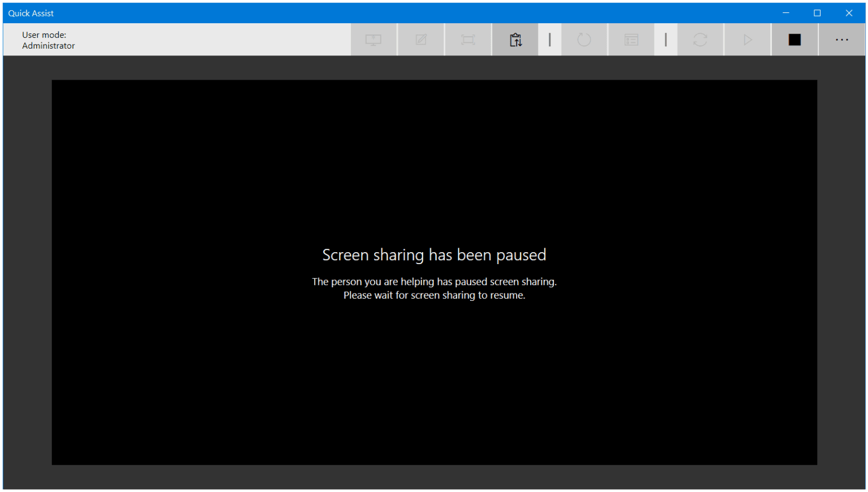Open the More options ellipsis menu

(x=841, y=40)
